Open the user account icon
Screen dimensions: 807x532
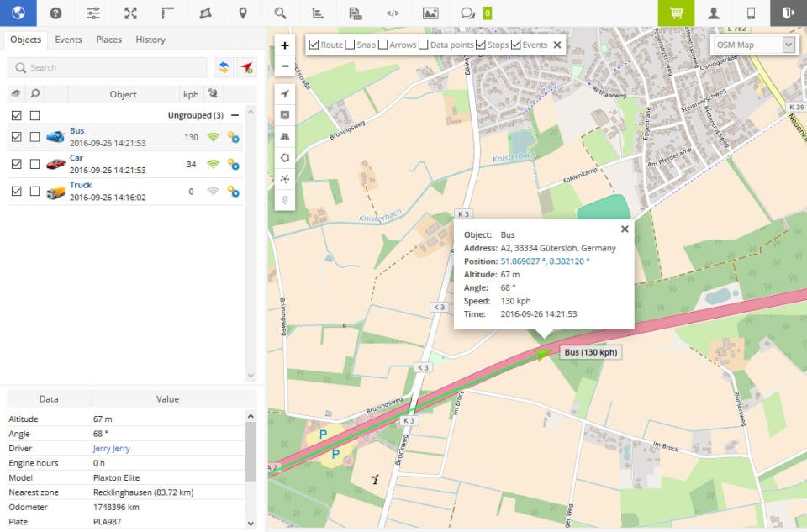(714, 13)
